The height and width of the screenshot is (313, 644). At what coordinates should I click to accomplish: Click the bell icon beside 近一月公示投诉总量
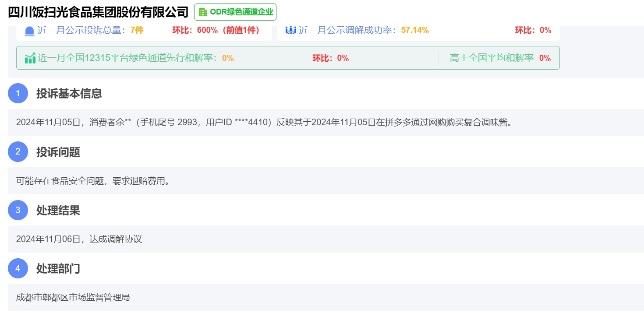click(x=30, y=31)
